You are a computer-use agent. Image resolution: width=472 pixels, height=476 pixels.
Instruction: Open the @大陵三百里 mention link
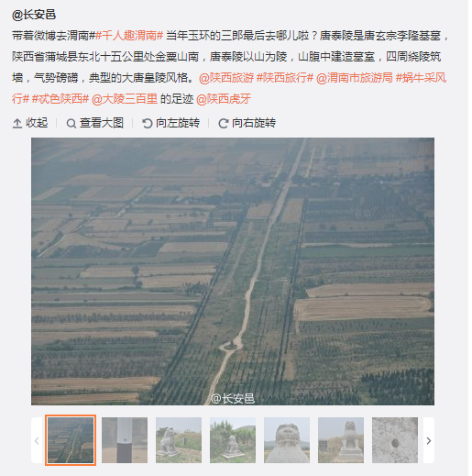[x=125, y=99]
